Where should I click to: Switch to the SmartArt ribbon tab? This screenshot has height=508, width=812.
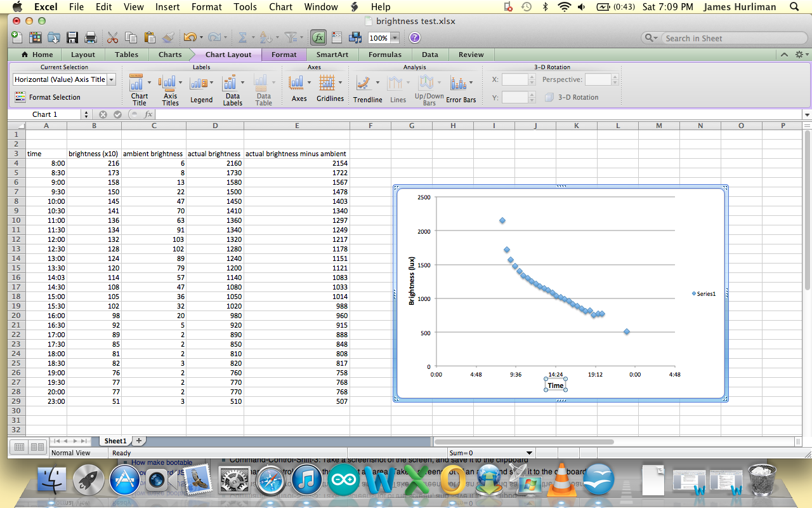332,55
